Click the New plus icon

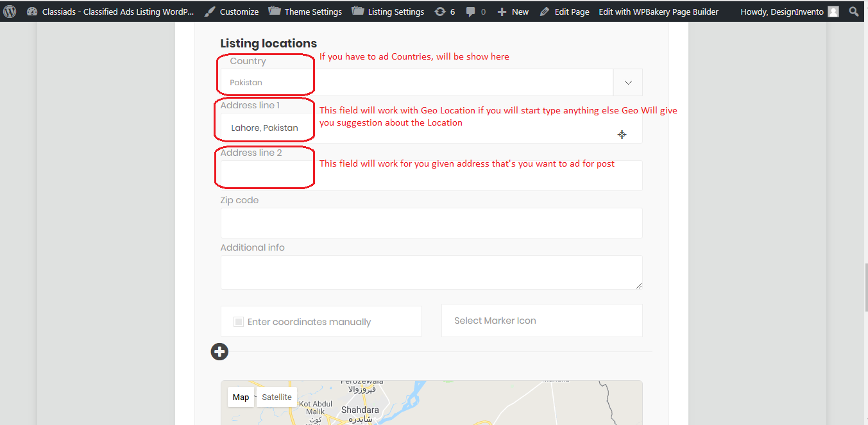(x=502, y=12)
